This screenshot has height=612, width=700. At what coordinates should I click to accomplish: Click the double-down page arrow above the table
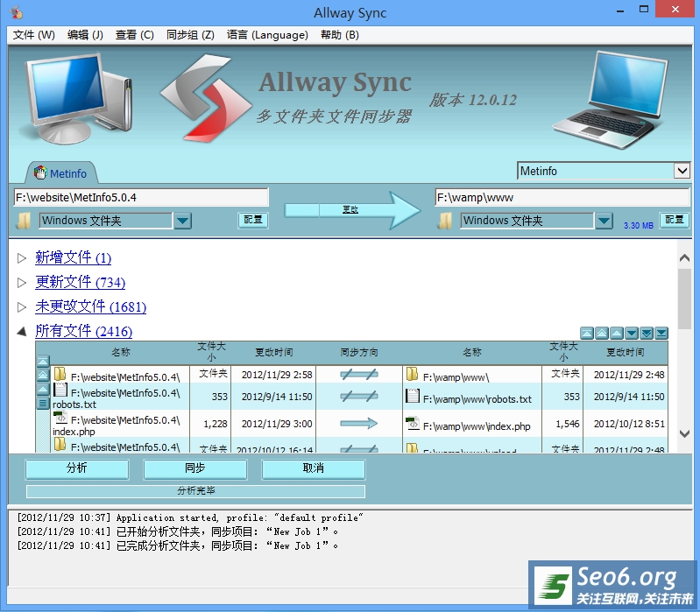pyautogui.click(x=647, y=333)
